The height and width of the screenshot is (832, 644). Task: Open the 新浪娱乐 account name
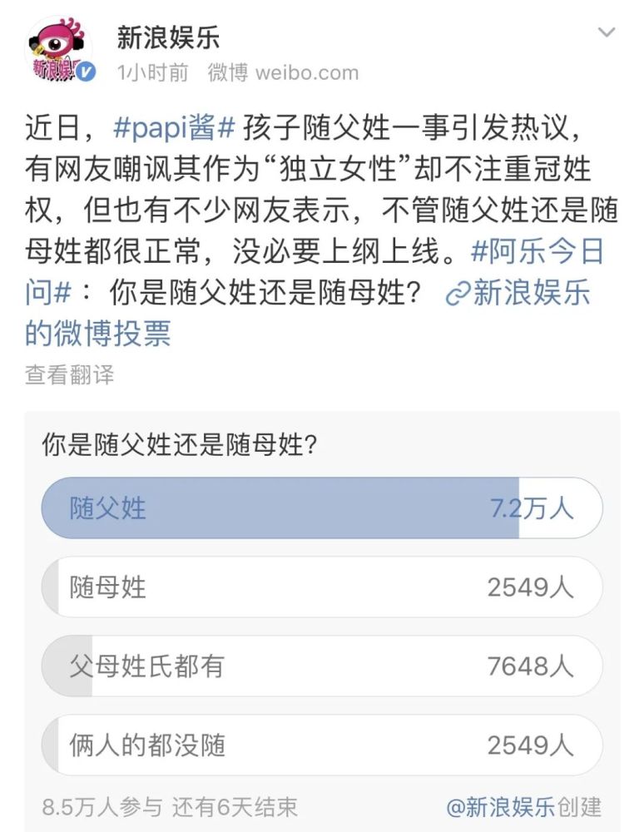tap(169, 36)
